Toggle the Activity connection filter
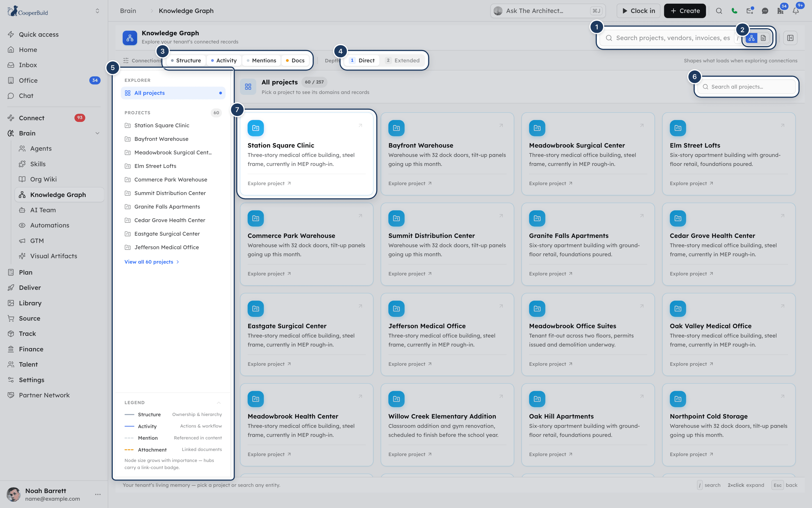812x508 pixels. click(x=224, y=60)
